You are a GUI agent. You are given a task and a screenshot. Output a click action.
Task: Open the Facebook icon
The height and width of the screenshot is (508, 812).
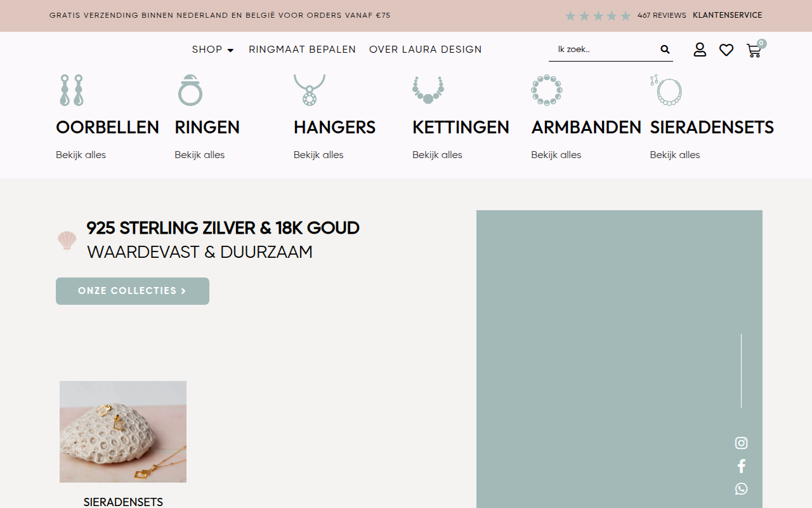[x=741, y=466]
